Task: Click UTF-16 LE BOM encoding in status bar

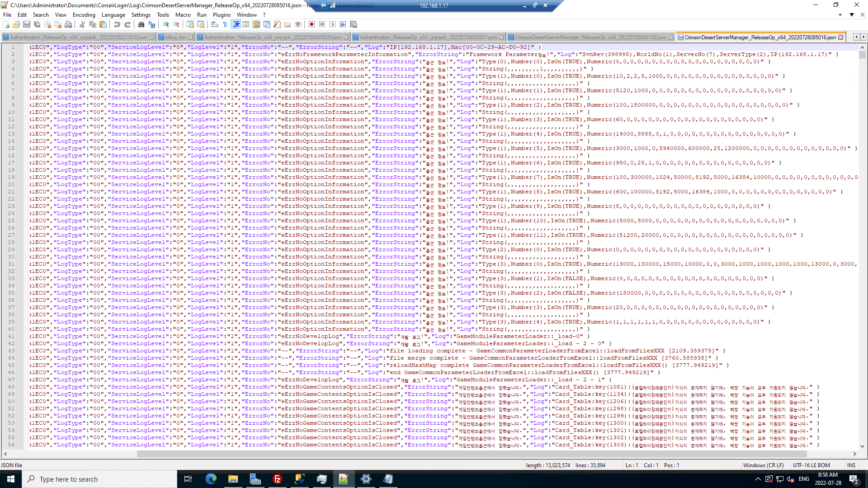Action: (x=811, y=465)
